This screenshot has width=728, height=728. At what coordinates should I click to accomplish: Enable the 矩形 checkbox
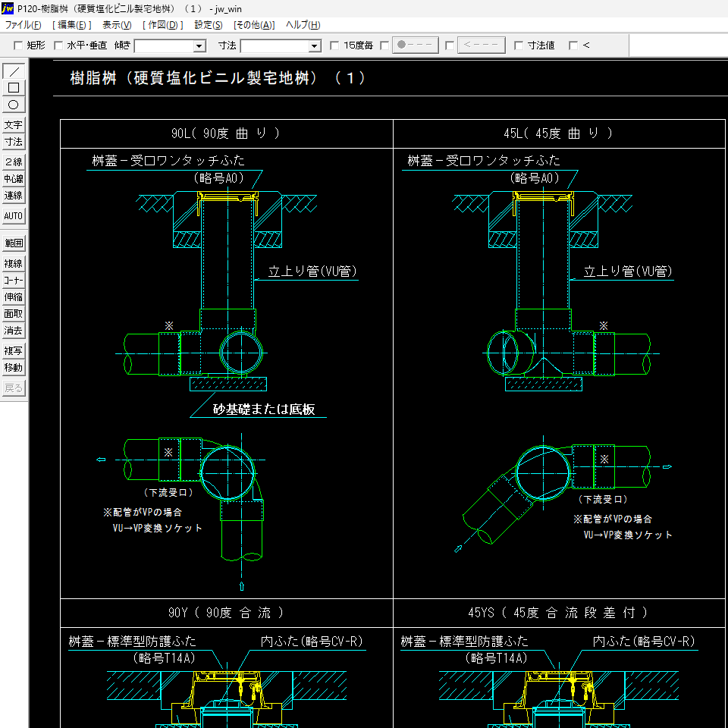click(x=19, y=45)
